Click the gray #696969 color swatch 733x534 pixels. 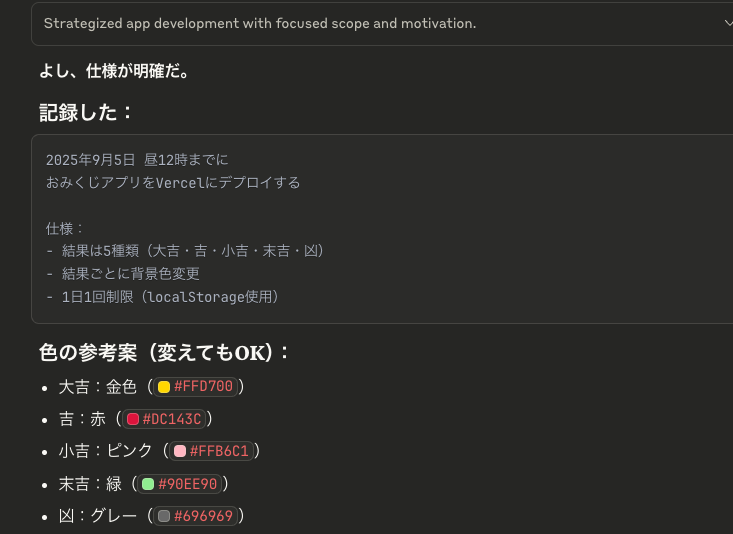click(164, 516)
